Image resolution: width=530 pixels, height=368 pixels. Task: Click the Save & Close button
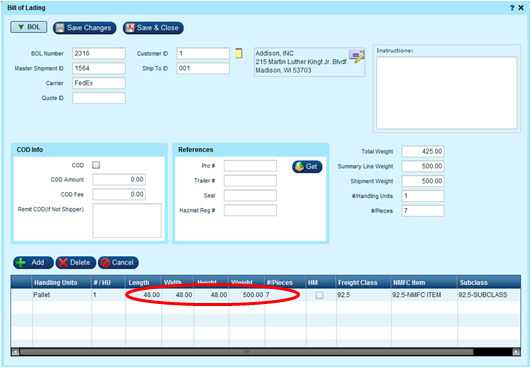coord(153,28)
